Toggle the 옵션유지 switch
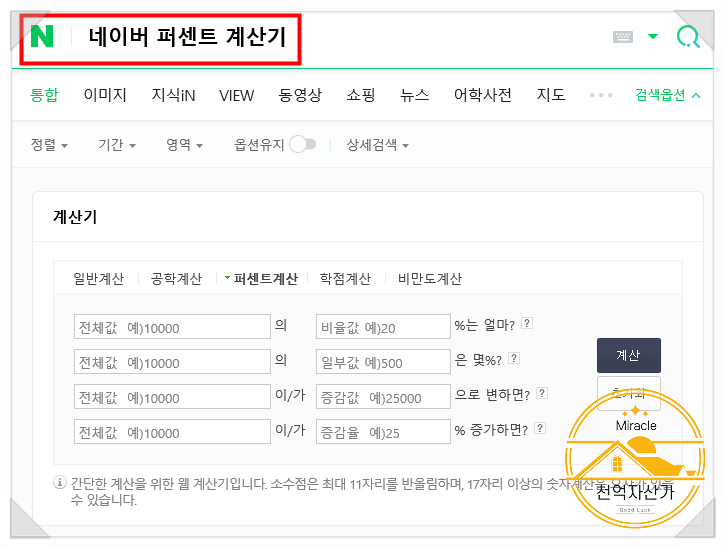 [303, 144]
